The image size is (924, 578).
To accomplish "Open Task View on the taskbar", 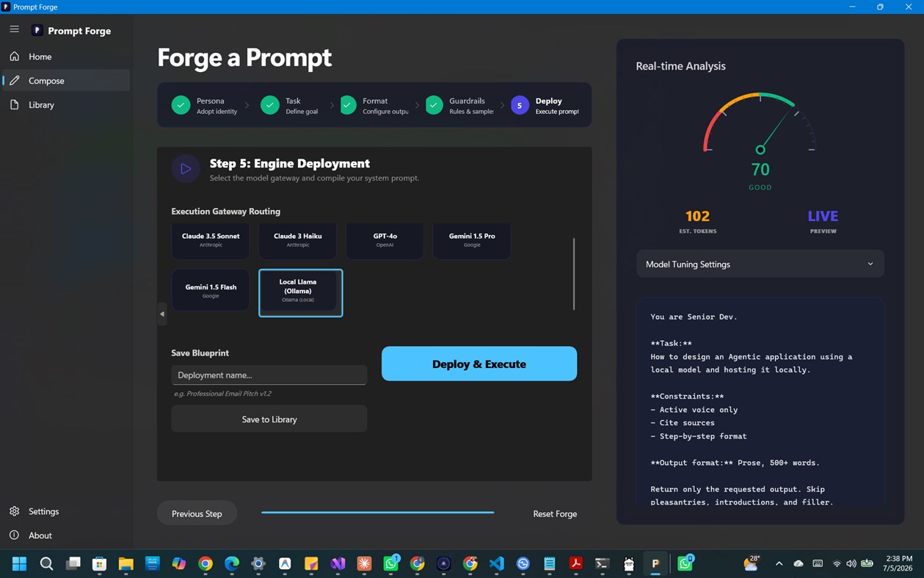I will pos(73,564).
